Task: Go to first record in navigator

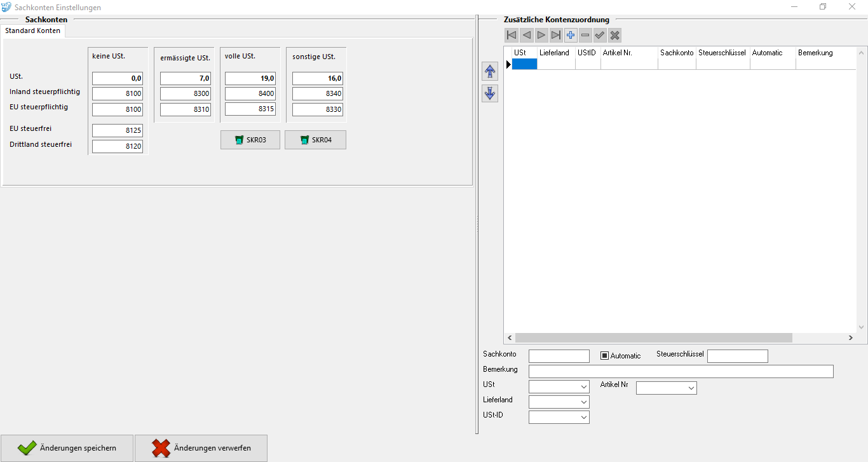Action: (512, 36)
